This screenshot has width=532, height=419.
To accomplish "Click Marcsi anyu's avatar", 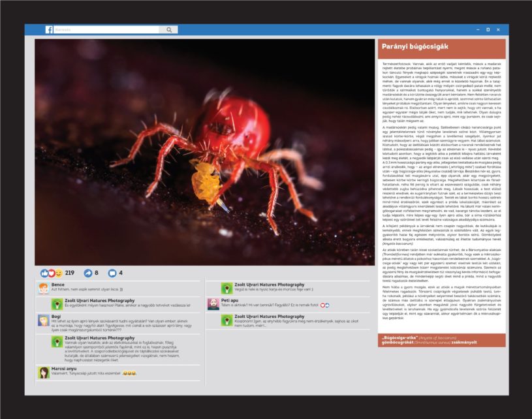I will pos(44,372).
